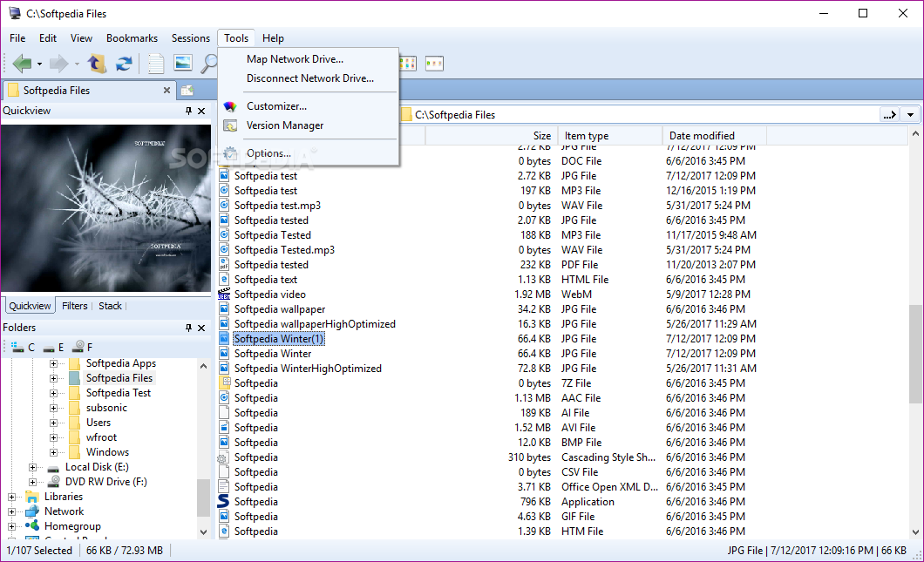Image resolution: width=924 pixels, height=562 pixels.
Task: Close the Quickview panel
Action: 201,111
